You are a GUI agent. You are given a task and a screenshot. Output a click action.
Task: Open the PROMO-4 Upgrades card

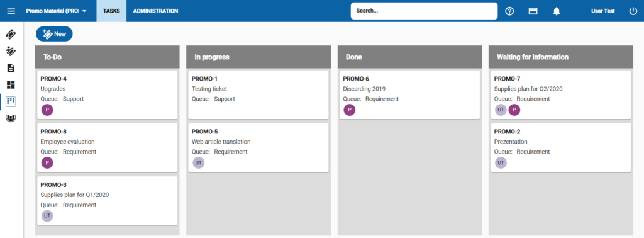(107, 94)
